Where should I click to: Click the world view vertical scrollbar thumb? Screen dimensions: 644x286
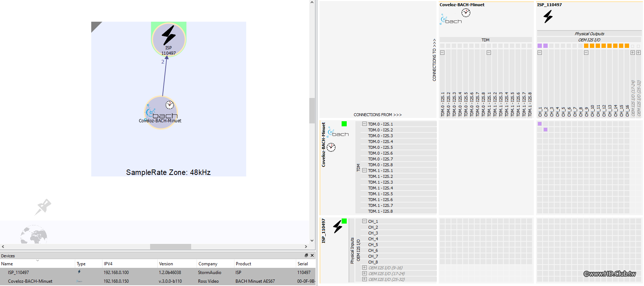[312, 111]
